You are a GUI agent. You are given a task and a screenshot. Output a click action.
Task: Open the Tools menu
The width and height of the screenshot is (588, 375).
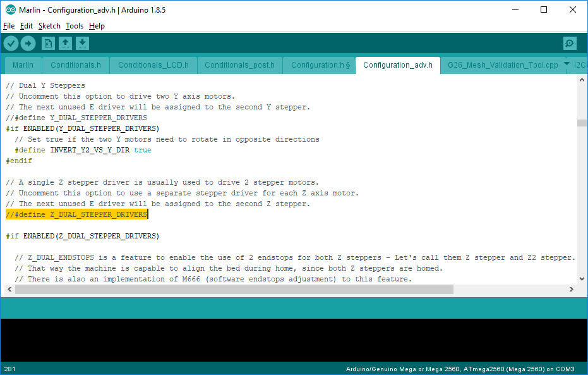point(74,26)
